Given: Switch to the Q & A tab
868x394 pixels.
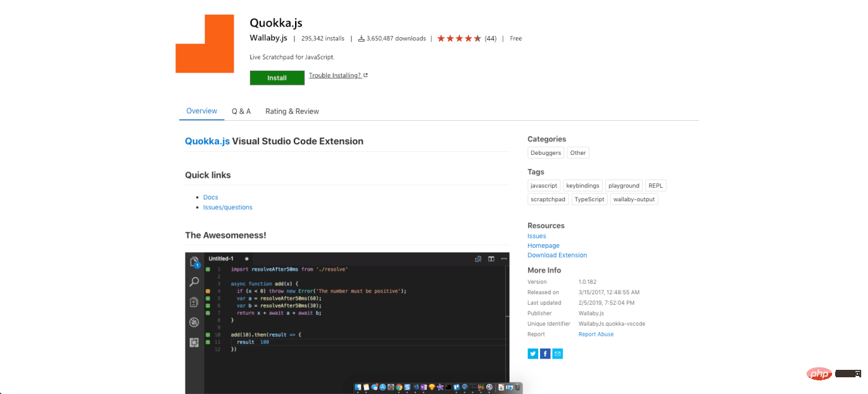Looking at the screenshot, I should tap(241, 112).
